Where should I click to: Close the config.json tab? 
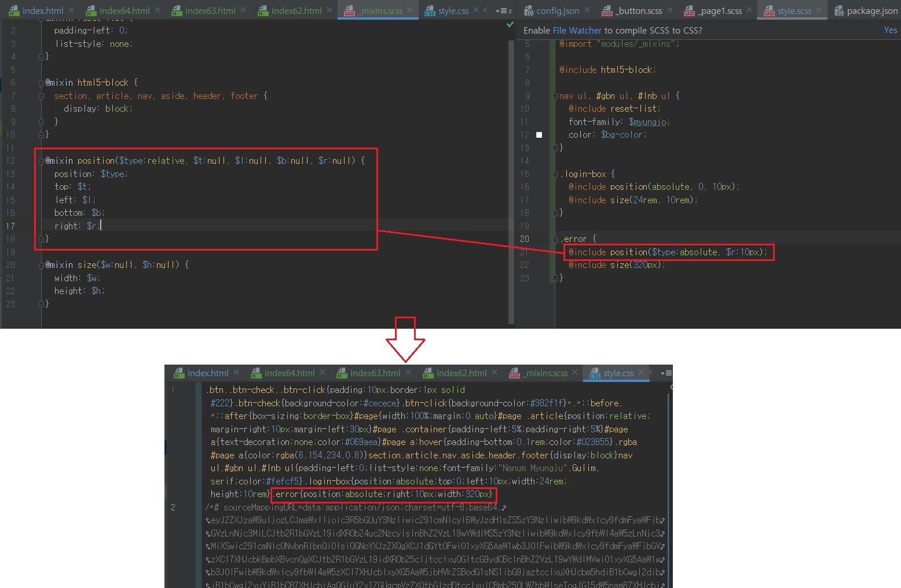coord(587,10)
